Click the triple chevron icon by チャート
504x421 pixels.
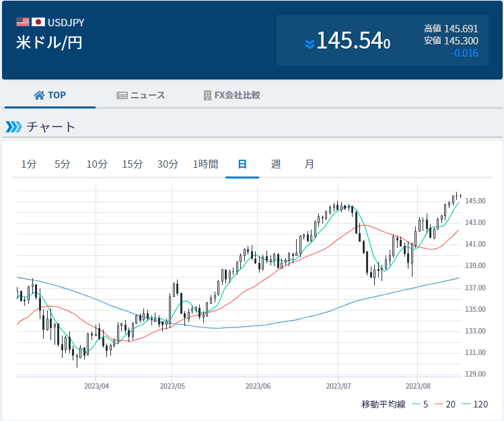[x=13, y=127]
